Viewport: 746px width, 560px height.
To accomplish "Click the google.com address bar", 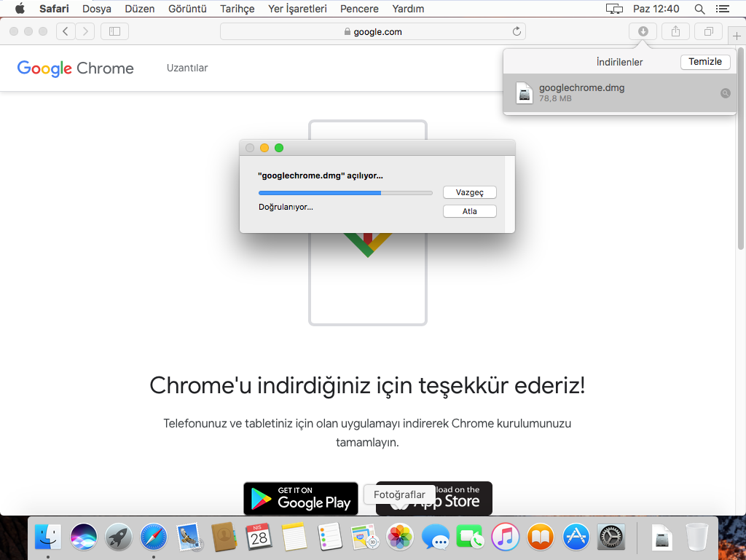I will [373, 31].
